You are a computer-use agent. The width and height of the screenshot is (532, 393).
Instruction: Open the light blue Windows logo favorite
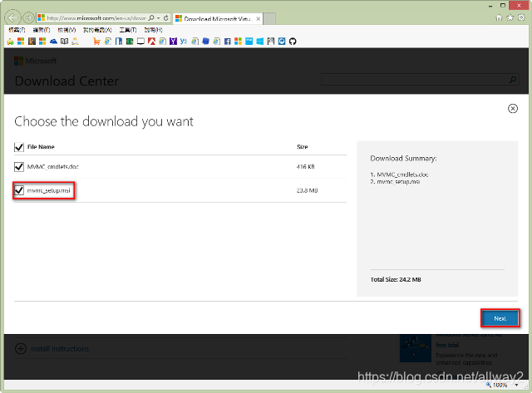tap(259, 42)
